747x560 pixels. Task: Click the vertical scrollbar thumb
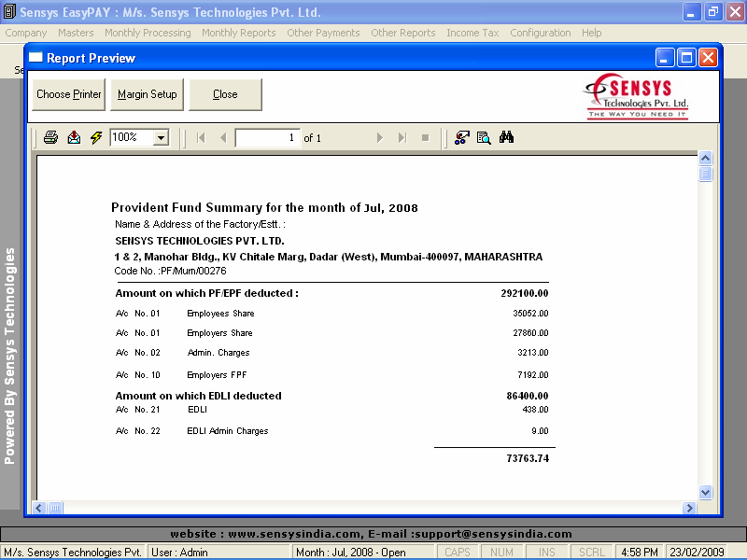705,174
